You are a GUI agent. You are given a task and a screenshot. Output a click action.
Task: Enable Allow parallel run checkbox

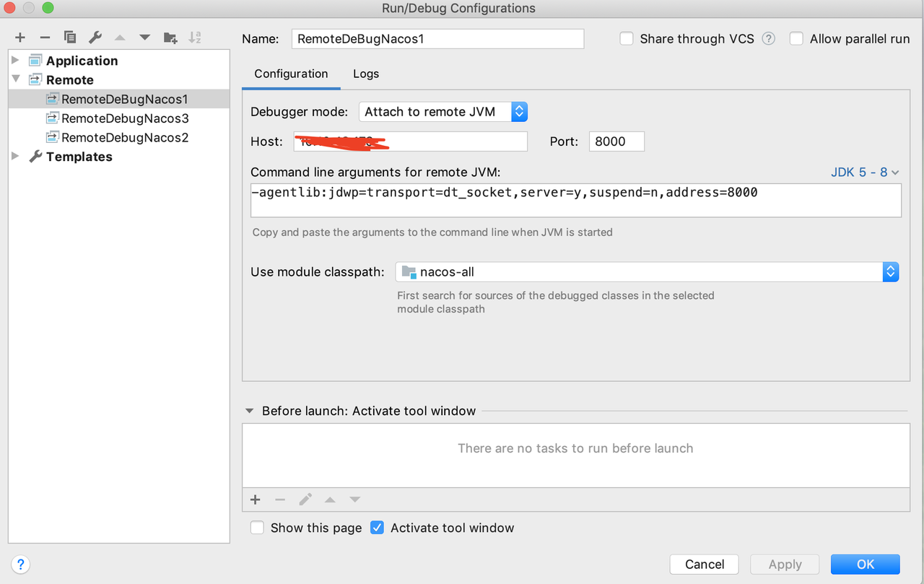(796, 39)
